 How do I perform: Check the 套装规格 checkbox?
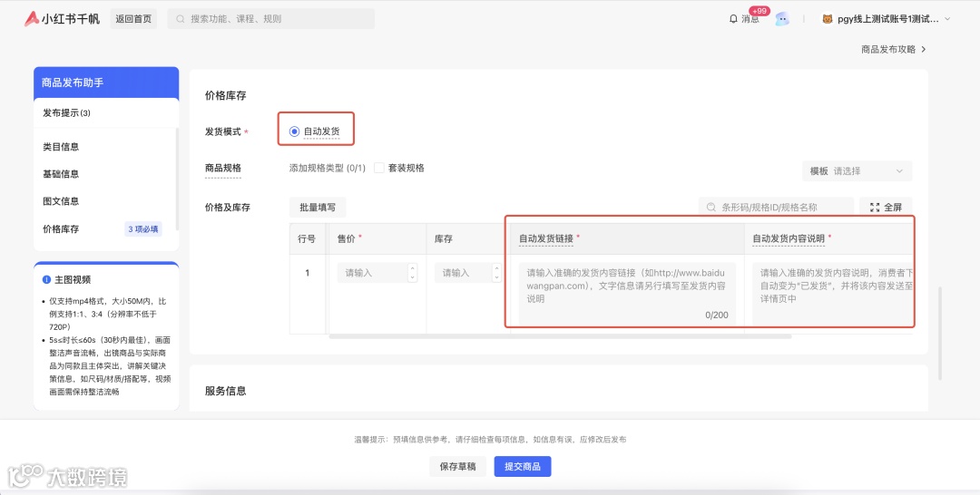[x=378, y=168]
